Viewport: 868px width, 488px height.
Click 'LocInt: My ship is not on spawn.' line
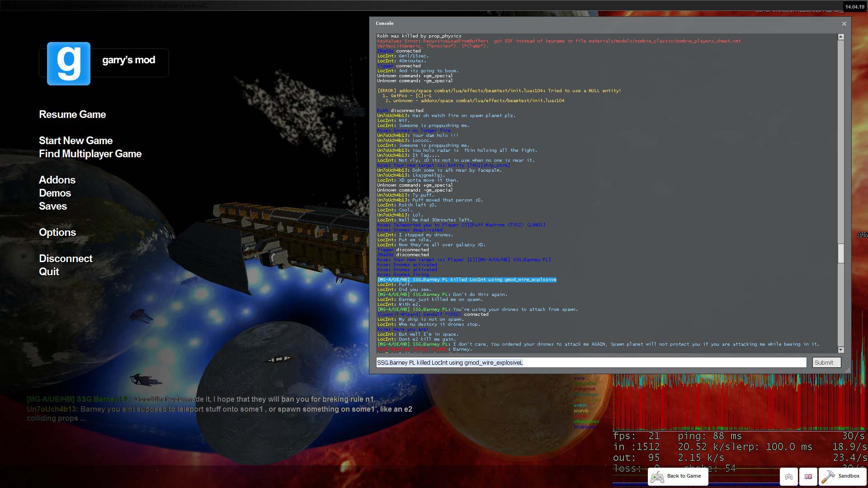click(420, 319)
